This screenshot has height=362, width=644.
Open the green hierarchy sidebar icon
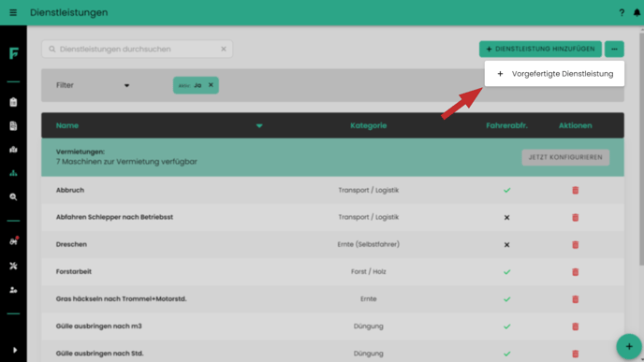(13, 173)
